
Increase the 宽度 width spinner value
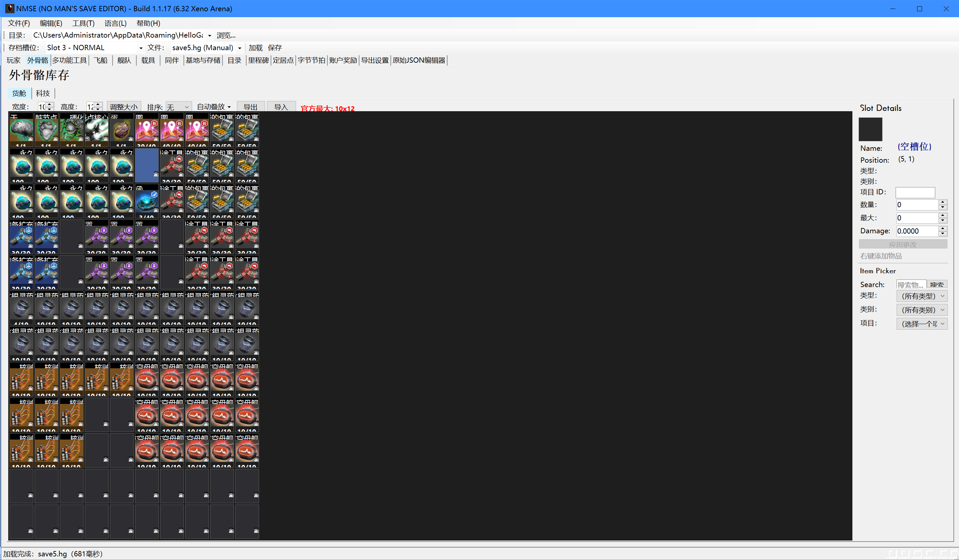(50, 104)
